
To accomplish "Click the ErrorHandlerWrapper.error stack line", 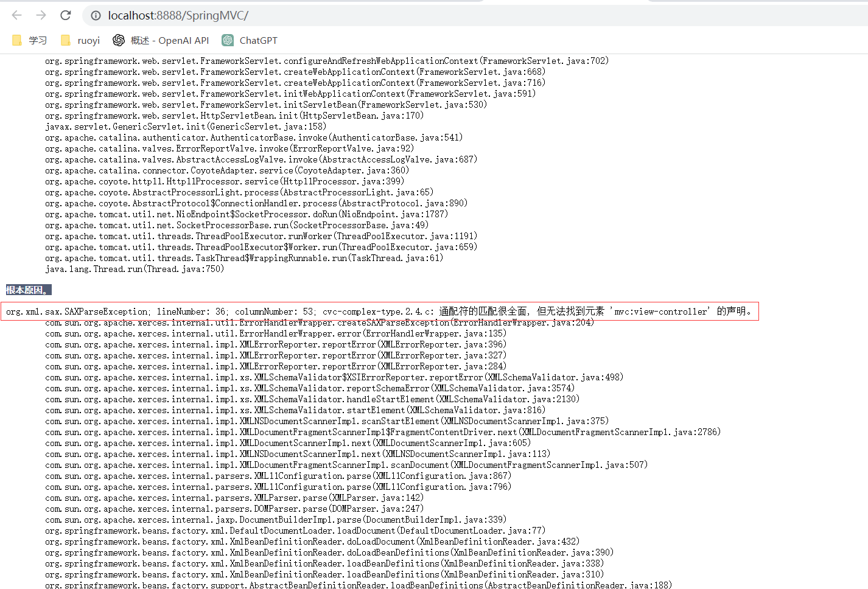I will tap(276, 333).
